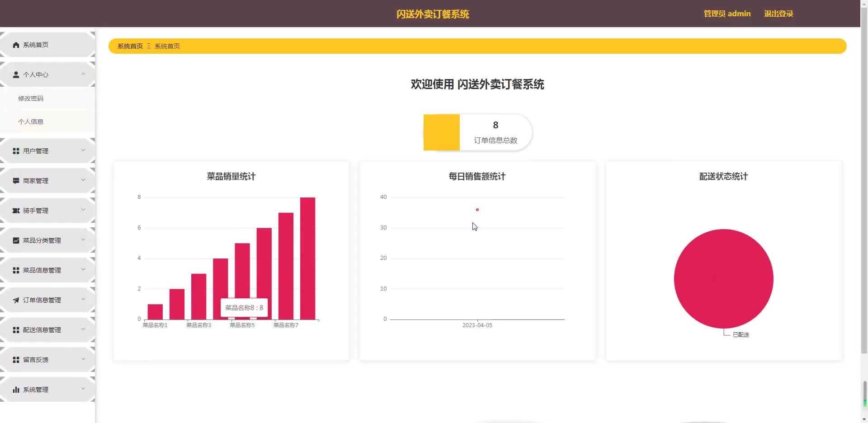868x423 pixels.
Task: Expand the 订单信息管理 chevron
Action: click(83, 299)
